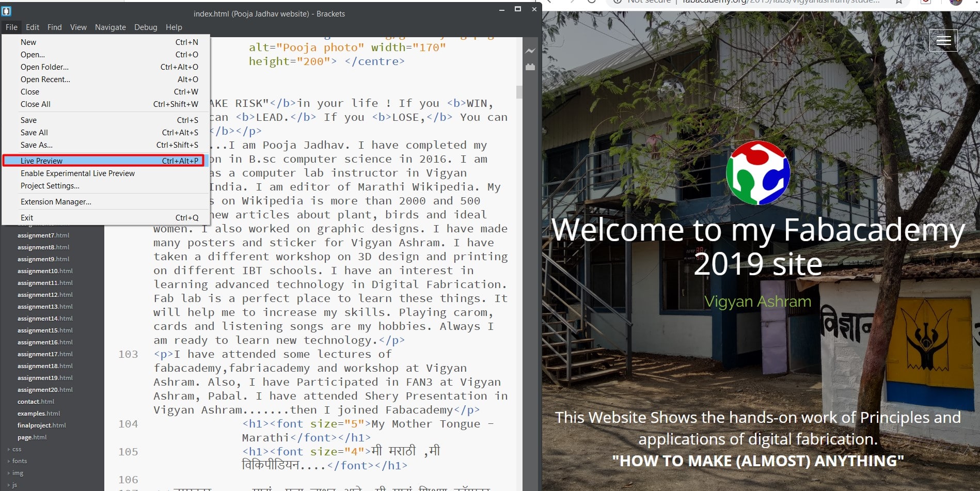
Task: Select Save All menu entry
Action: (106, 133)
